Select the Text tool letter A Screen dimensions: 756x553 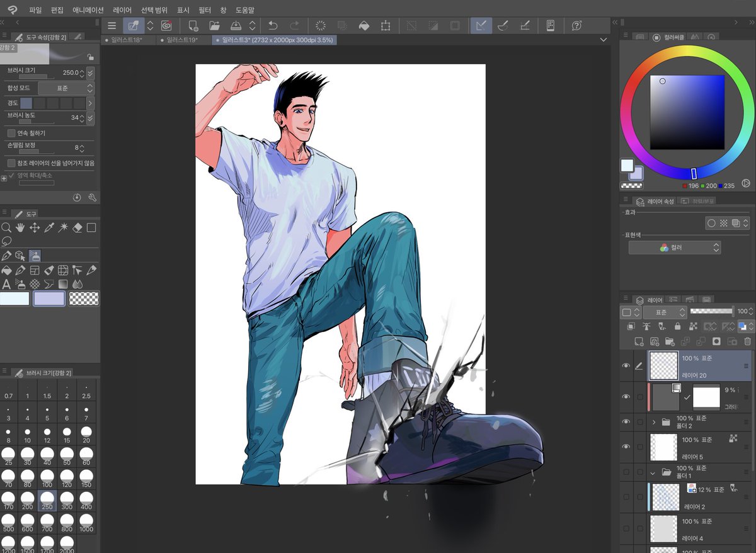[x=6, y=284]
